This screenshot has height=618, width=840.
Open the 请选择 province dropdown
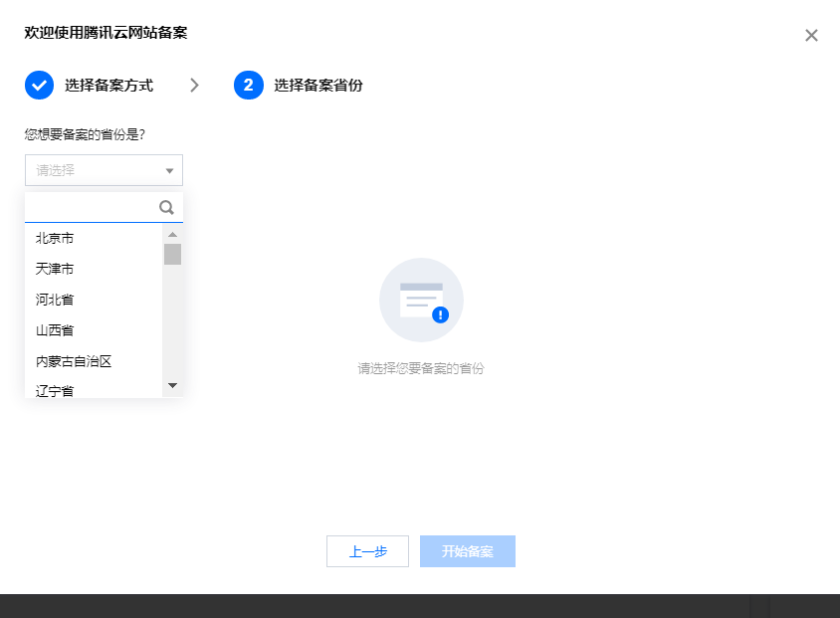pyautogui.click(x=104, y=170)
